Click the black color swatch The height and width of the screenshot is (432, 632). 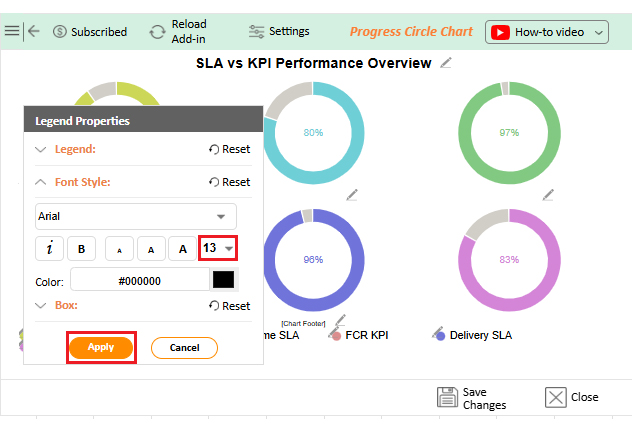click(223, 281)
